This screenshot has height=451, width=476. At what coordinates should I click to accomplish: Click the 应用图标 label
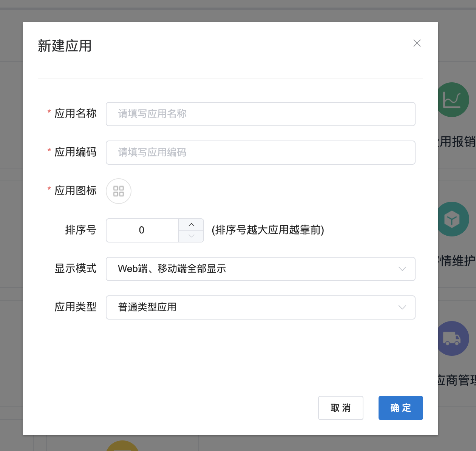(76, 190)
